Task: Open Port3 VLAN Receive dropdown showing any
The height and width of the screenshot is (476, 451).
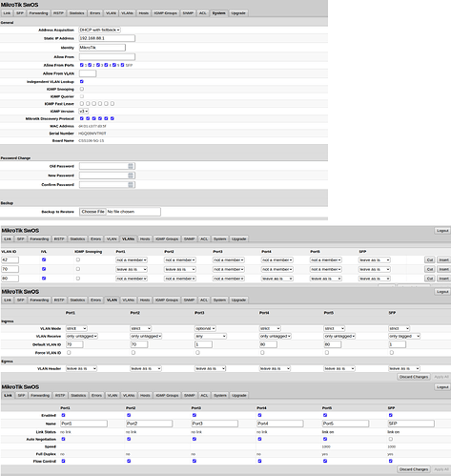Action: point(211,336)
